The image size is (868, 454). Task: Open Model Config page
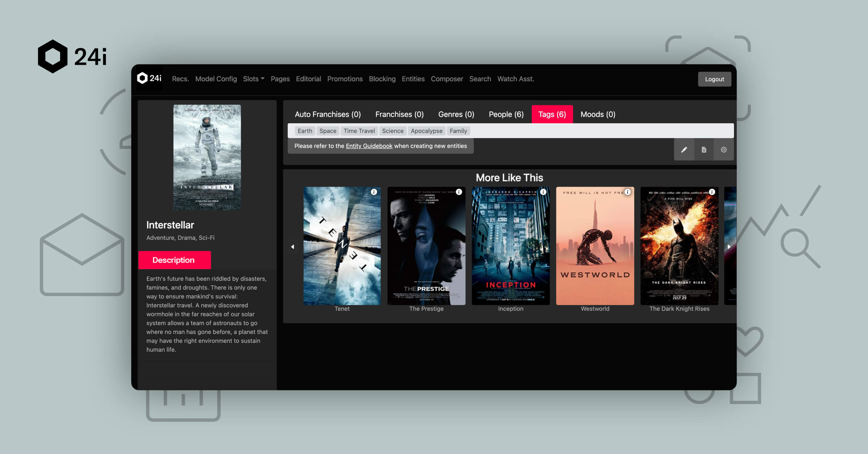tap(216, 79)
